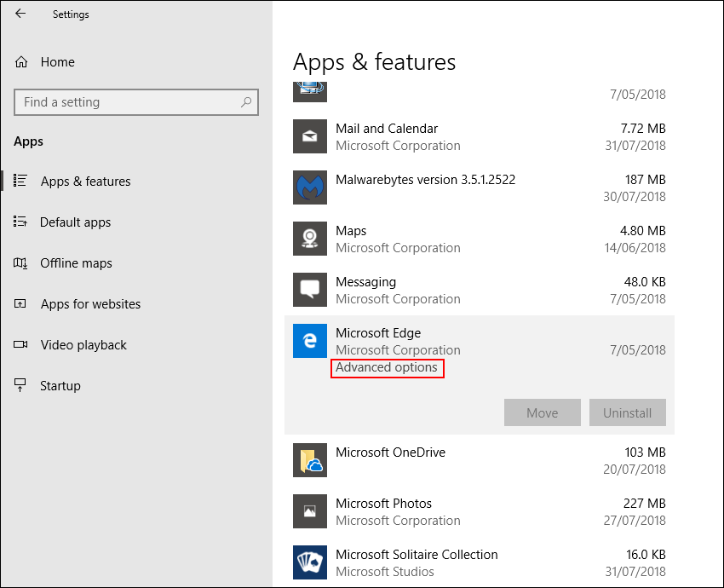
Task: Click the 7.72 MB size value
Action: (x=643, y=129)
